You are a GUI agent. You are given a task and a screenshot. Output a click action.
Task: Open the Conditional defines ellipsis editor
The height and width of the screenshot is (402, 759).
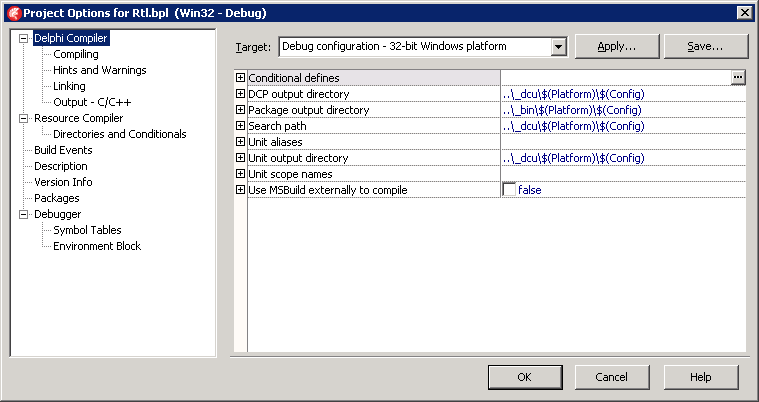point(738,77)
